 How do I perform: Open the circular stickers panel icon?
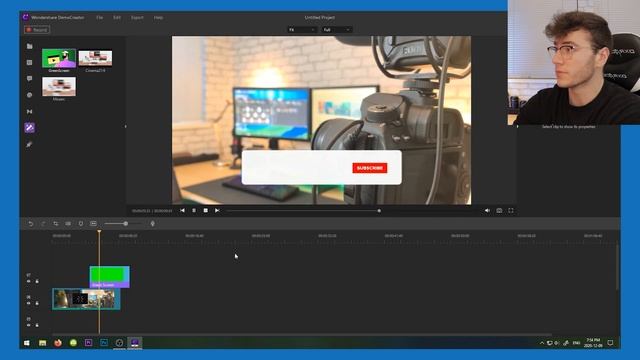point(29,95)
